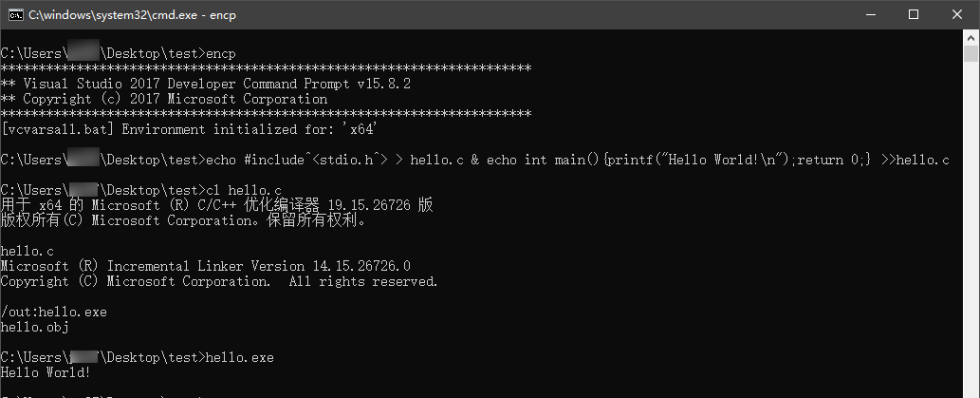Click the 'hello.obj' output line
This screenshot has width=980, height=398.
pos(34,327)
